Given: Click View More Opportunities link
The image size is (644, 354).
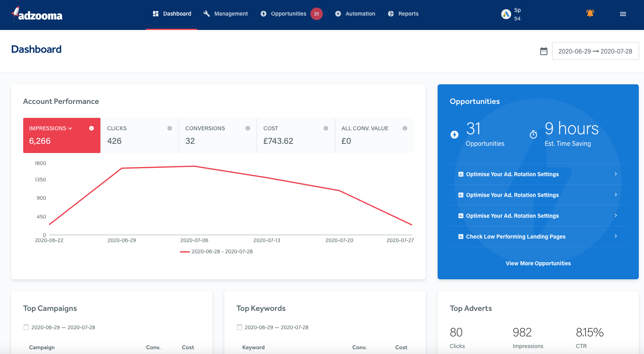Looking at the screenshot, I should pyautogui.click(x=538, y=263).
